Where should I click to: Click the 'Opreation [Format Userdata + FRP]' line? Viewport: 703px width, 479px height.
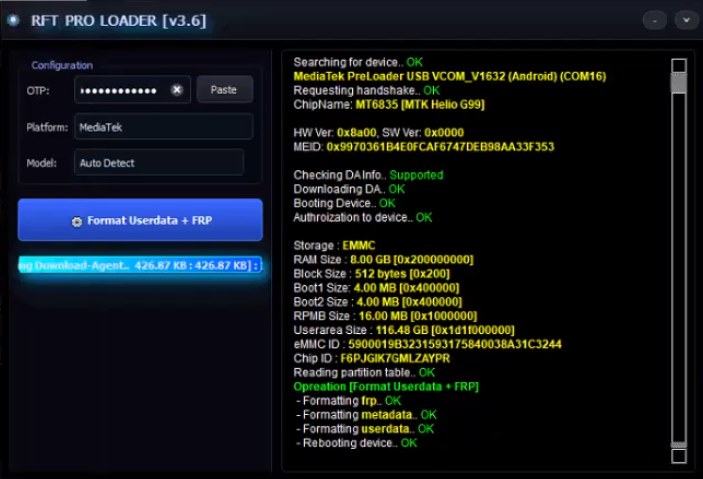[x=386, y=387]
